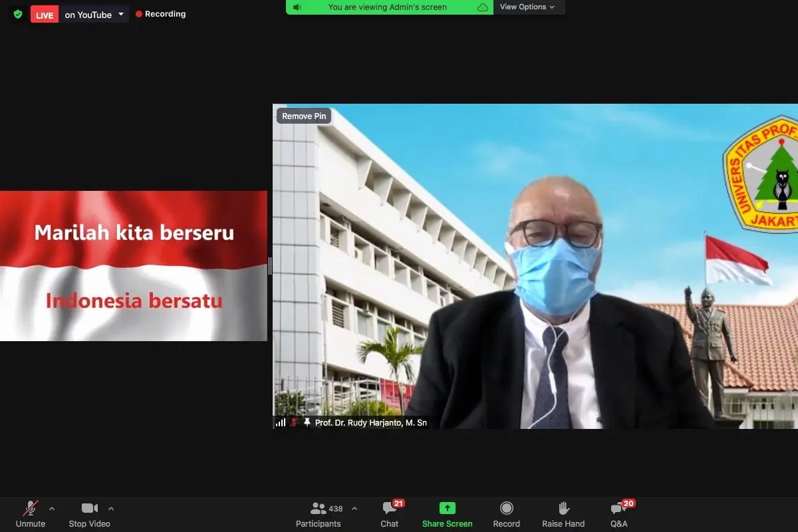Click the name label Prof. Dr. Rudy Harjanto, M. Sn
798x532 pixels.
tap(371, 422)
